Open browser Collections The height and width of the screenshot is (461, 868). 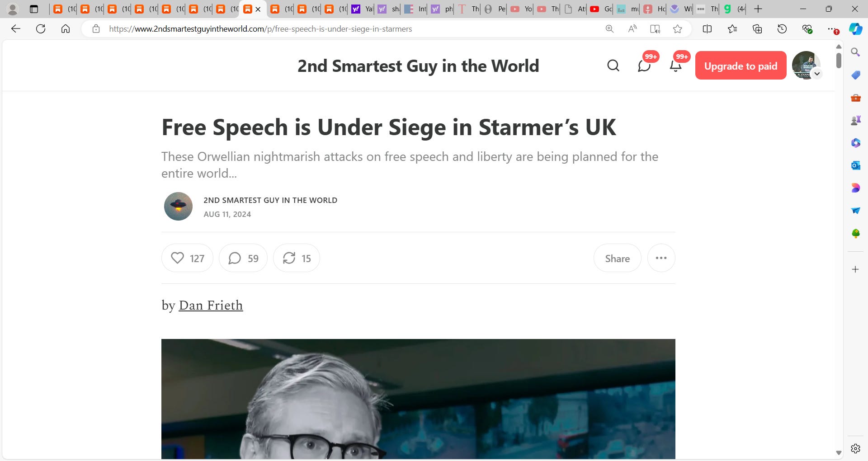tap(757, 29)
